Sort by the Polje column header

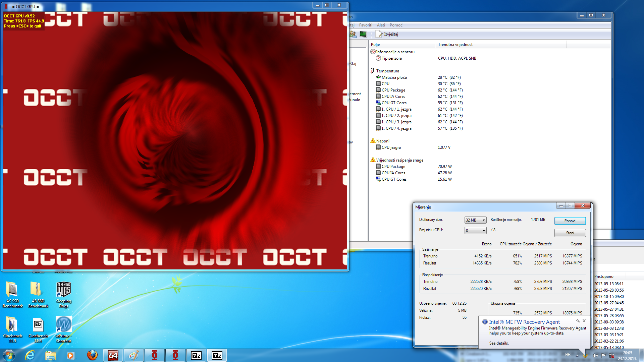point(402,45)
